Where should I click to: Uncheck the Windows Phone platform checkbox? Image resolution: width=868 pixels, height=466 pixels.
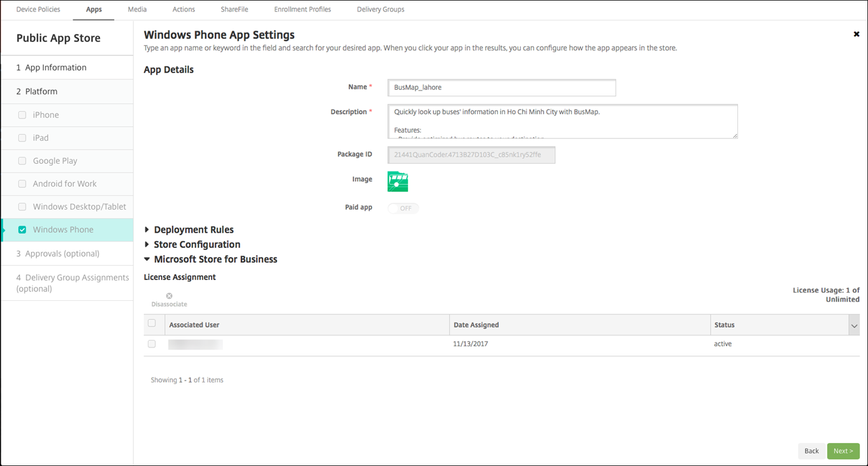tap(22, 229)
